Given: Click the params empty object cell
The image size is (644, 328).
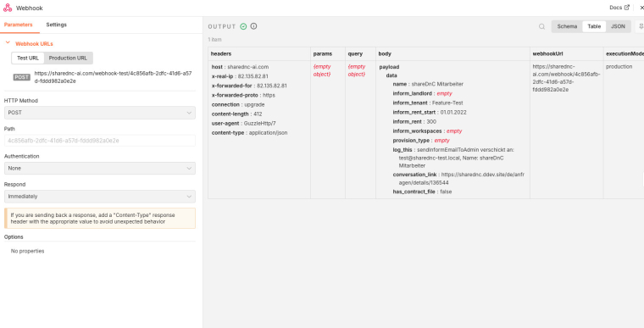Looking at the screenshot, I should [322, 70].
